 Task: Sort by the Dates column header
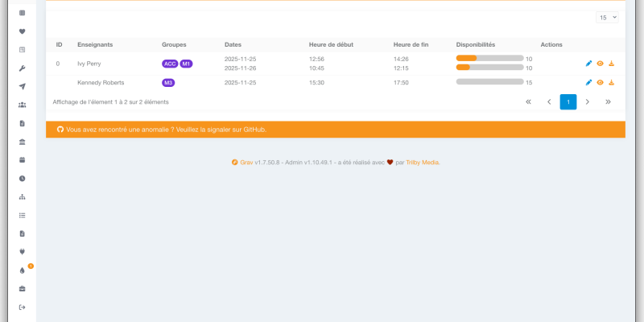point(233,44)
